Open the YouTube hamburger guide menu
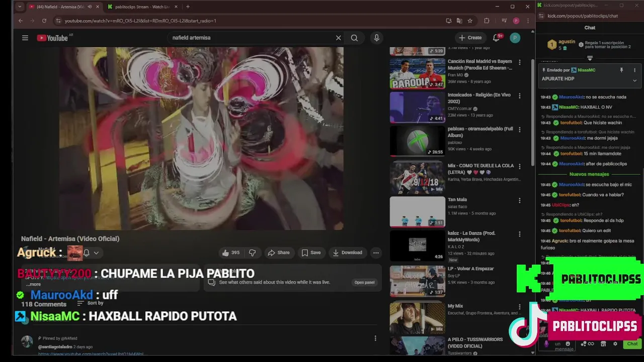The height and width of the screenshot is (362, 644). click(x=25, y=38)
